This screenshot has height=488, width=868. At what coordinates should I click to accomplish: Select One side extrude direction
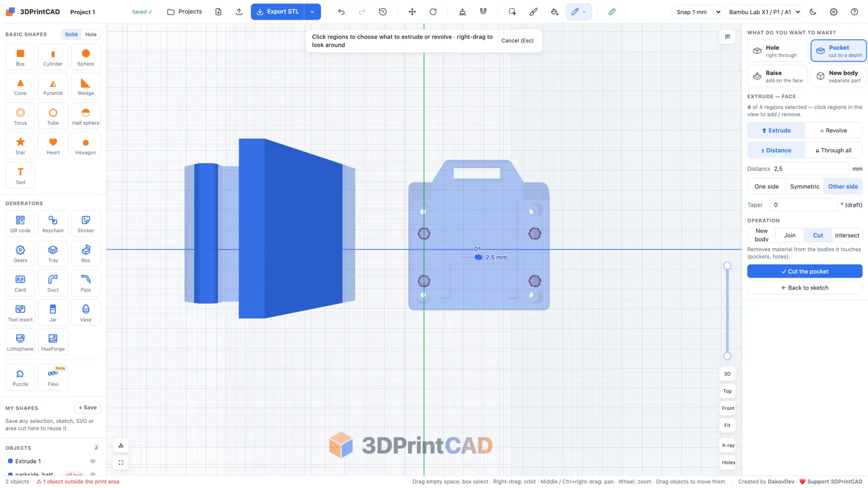(767, 187)
